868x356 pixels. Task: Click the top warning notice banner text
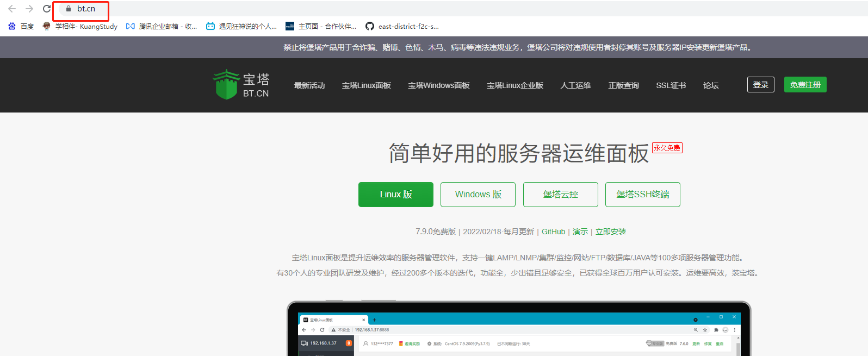pos(518,48)
